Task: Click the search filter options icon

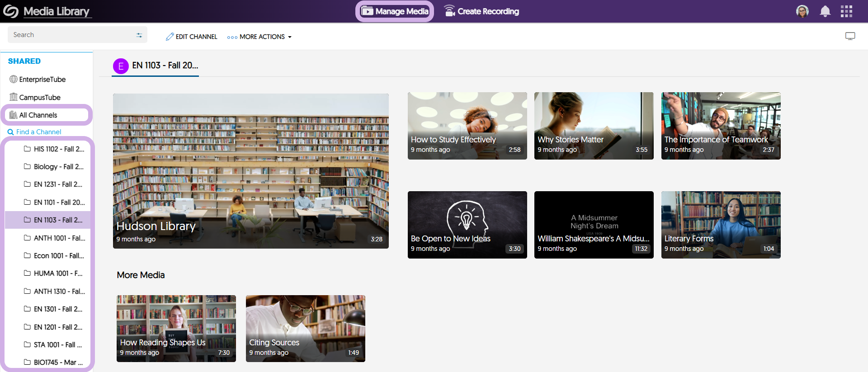Action: [x=139, y=35]
